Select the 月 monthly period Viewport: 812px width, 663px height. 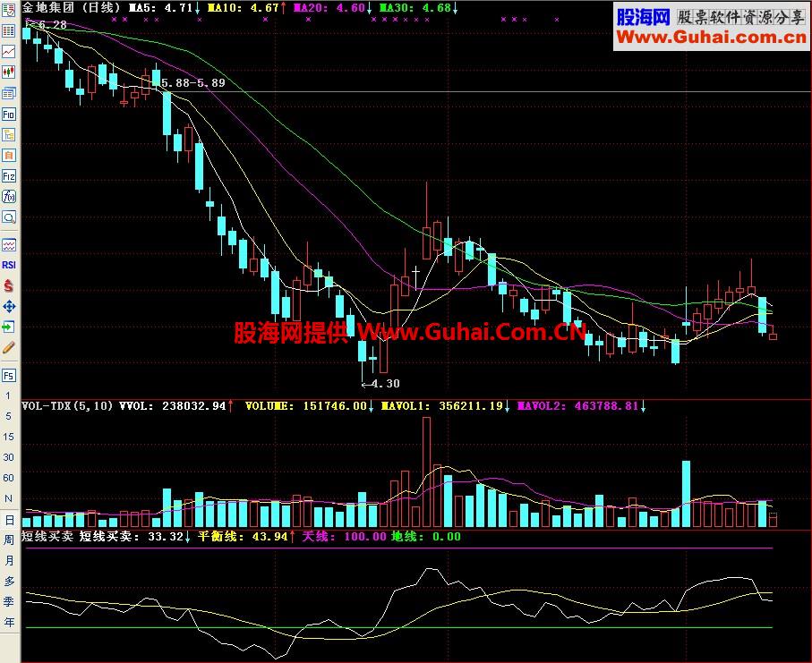click(x=9, y=560)
